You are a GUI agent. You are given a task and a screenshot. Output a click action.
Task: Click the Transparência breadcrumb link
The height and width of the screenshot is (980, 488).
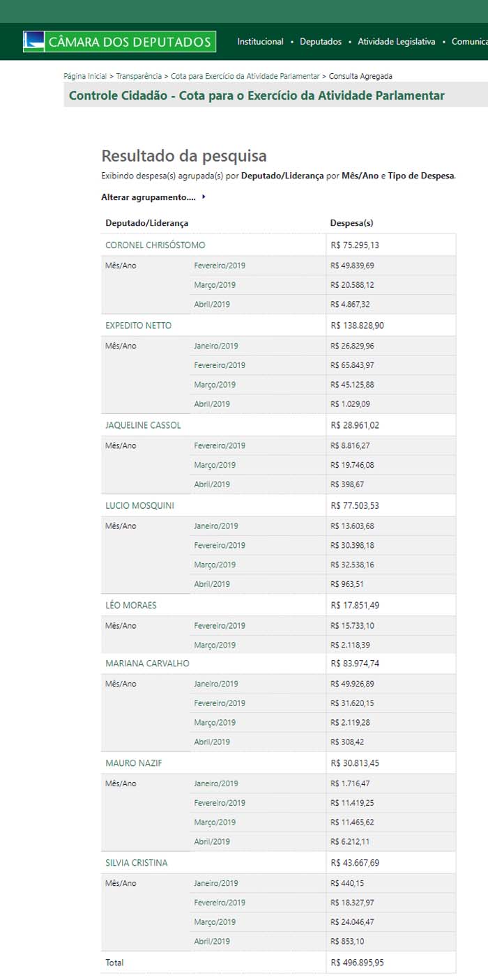point(139,76)
